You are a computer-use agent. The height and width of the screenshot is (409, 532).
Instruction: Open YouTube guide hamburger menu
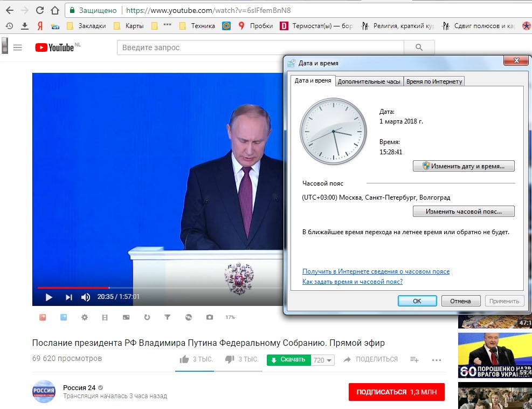click(17, 47)
